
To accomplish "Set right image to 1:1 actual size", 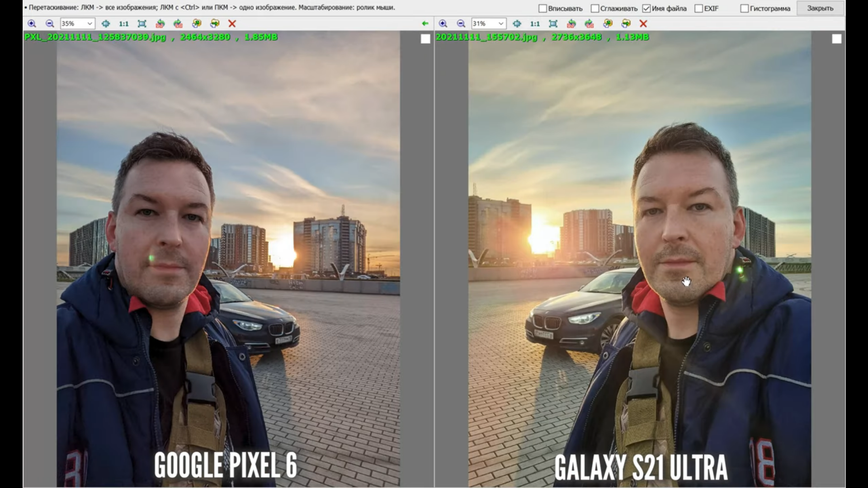I will (x=535, y=23).
